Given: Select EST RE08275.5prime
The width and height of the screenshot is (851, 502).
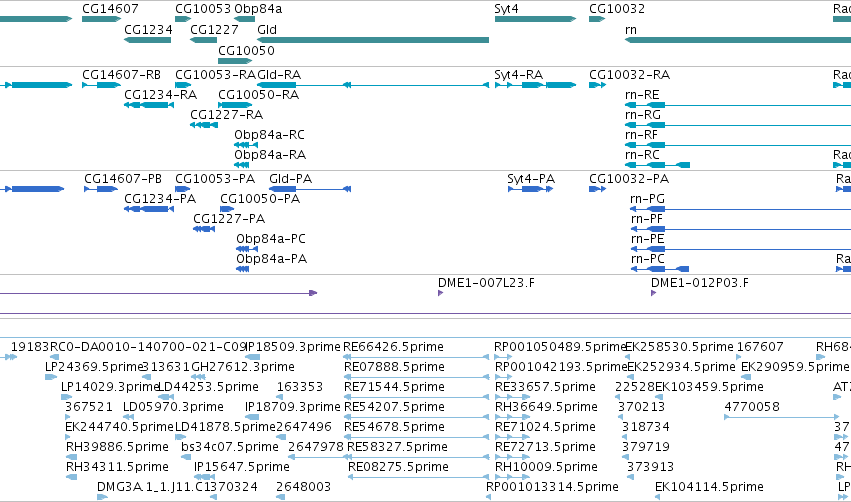Looking at the screenshot, I should pos(418,478).
